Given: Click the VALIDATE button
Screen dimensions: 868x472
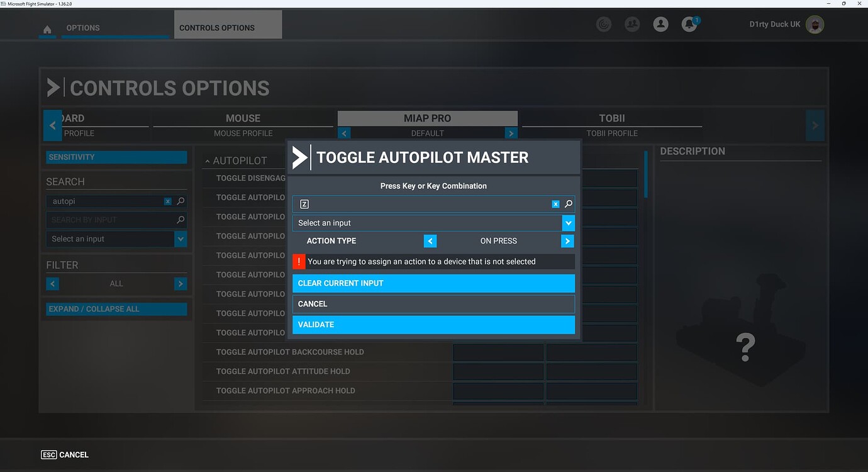Looking at the screenshot, I should tap(433, 325).
